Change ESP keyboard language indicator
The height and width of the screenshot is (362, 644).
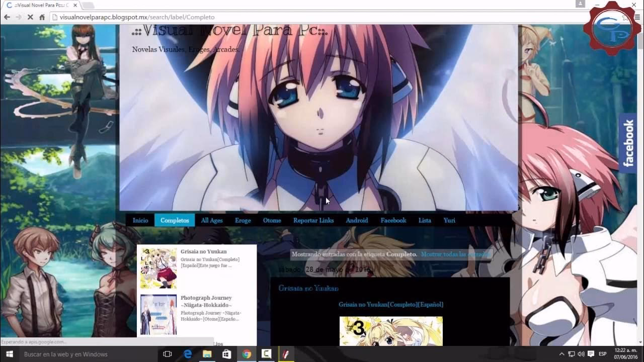click(602, 354)
